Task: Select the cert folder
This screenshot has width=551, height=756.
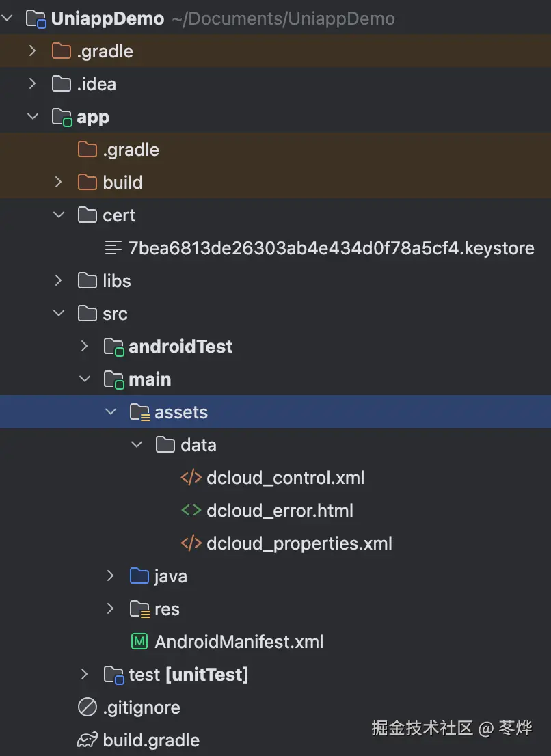Action: point(119,215)
